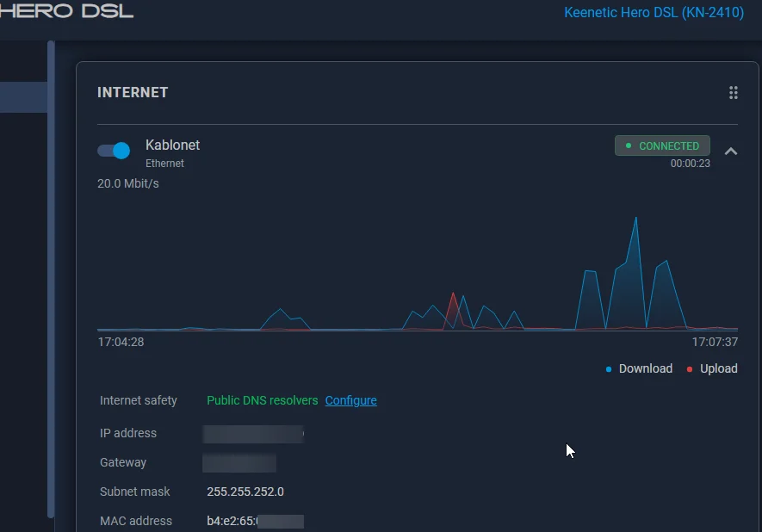Click the INTERNET card heading

pyautogui.click(x=133, y=92)
